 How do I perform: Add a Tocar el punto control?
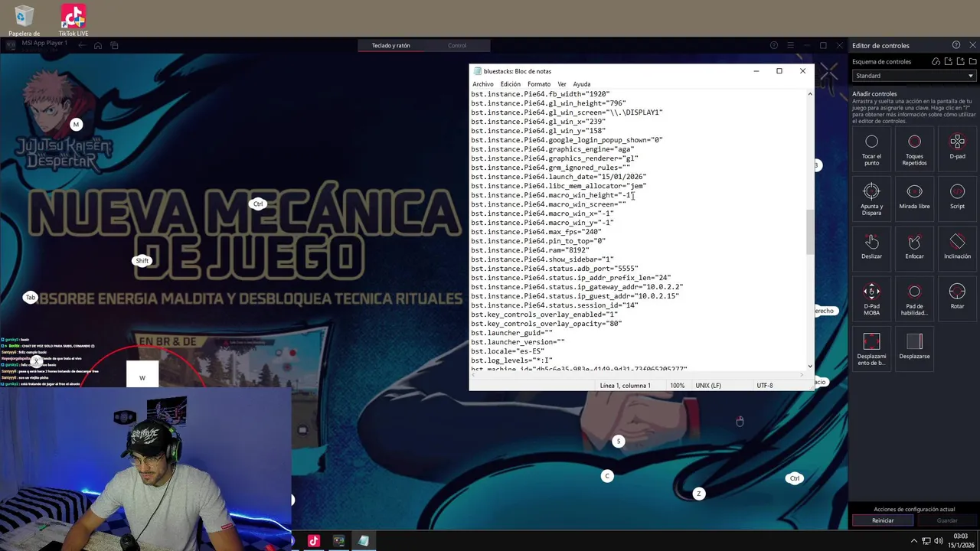[871, 150]
